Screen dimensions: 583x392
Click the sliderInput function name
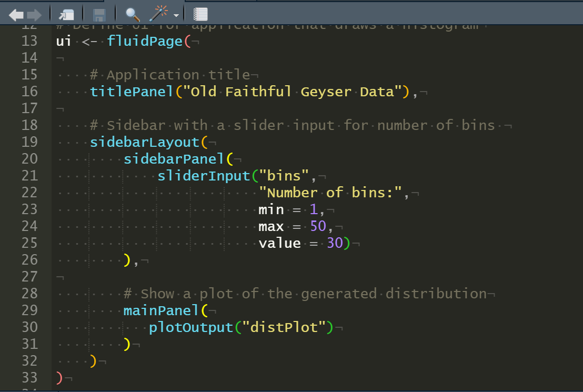pyautogui.click(x=204, y=176)
